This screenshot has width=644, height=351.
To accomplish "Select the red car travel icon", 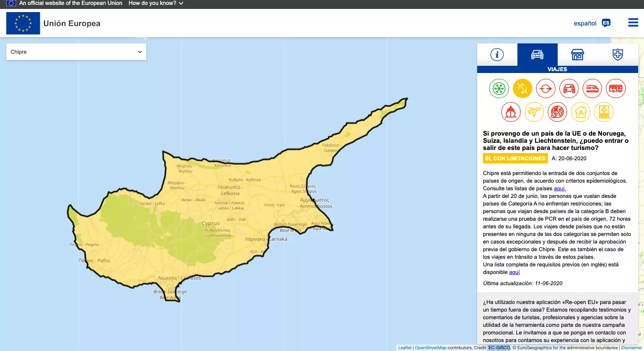I will (x=569, y=88).
